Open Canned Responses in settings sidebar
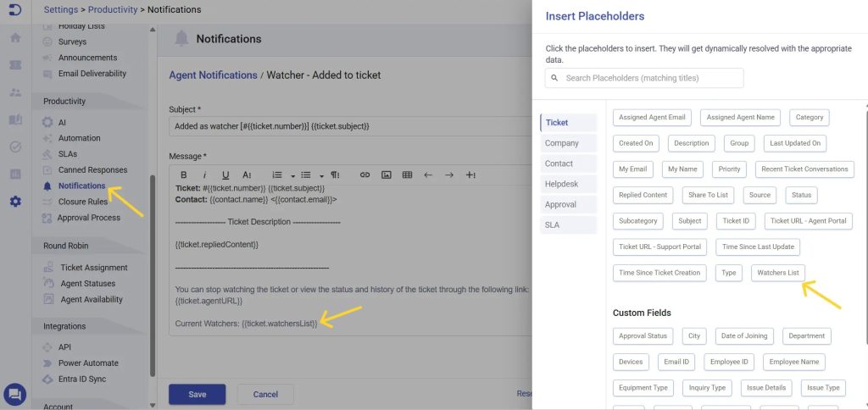The height and width of the screenshot is (410, 868). coord(92,170)
